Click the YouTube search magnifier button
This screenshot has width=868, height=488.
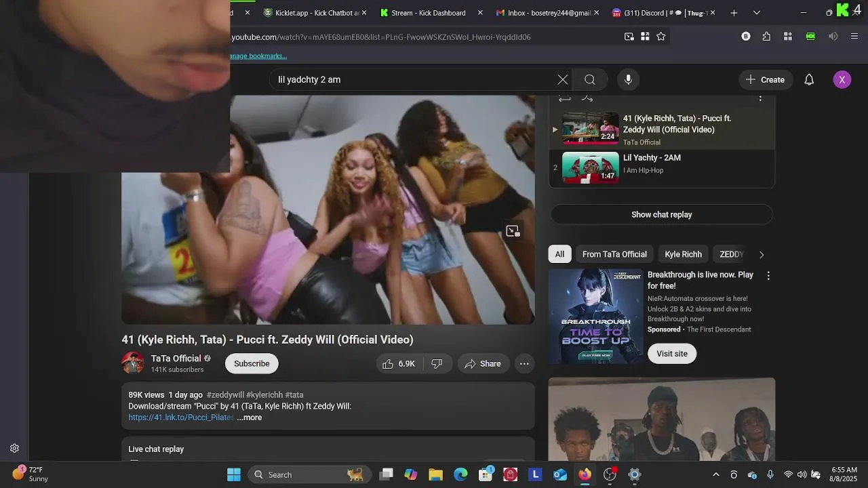point(590,79)
